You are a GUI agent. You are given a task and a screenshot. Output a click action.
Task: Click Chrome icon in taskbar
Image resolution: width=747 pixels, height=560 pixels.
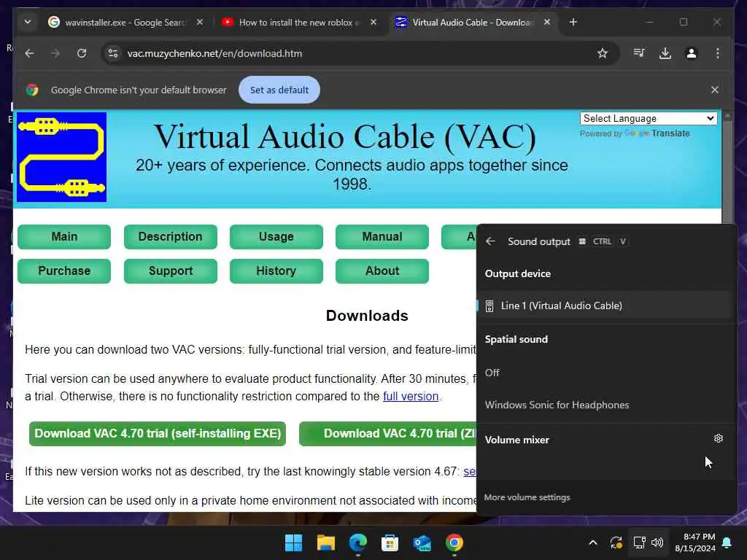tap(454, 542)
